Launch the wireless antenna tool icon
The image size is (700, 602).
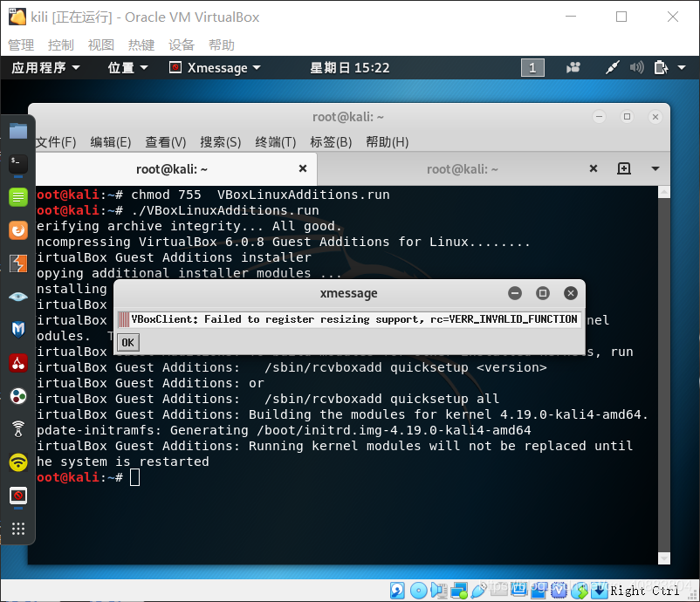18,429
